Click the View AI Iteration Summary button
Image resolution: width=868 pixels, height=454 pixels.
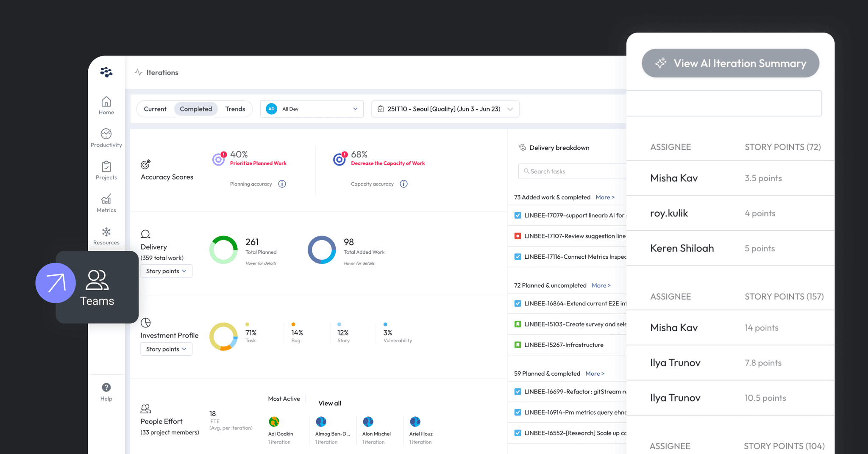[x=730, y=63]
